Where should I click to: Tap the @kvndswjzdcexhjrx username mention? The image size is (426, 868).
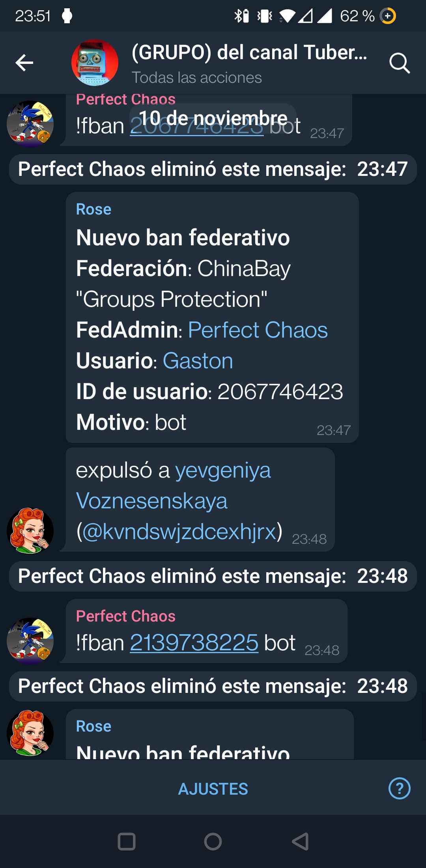[x=179, y=532]
